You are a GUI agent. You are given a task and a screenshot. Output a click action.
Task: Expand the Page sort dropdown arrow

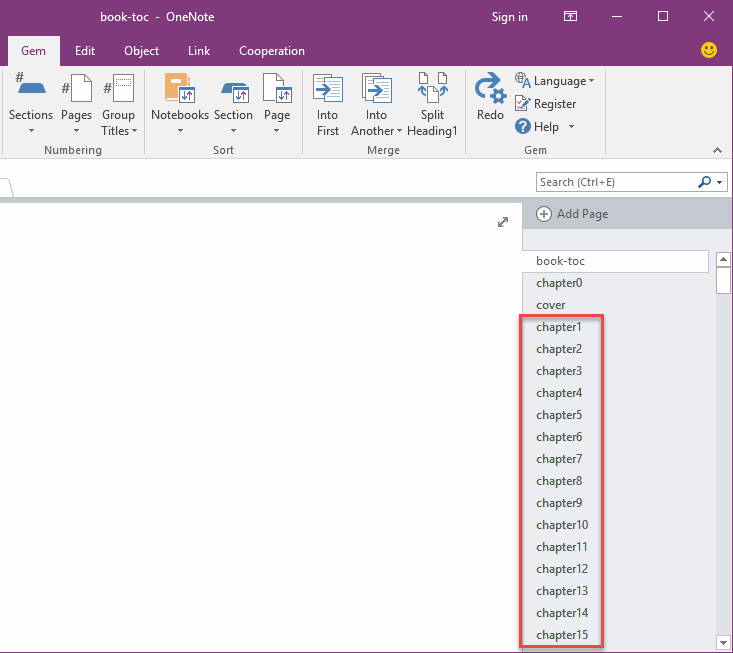277,130
